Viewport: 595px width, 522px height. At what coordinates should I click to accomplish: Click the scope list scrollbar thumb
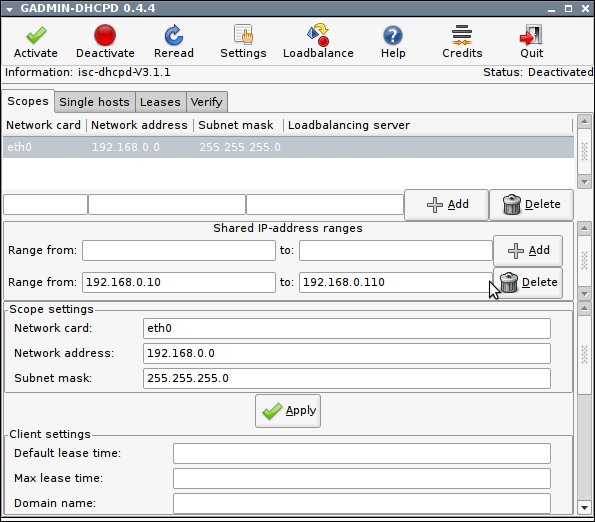click(584, 152)
